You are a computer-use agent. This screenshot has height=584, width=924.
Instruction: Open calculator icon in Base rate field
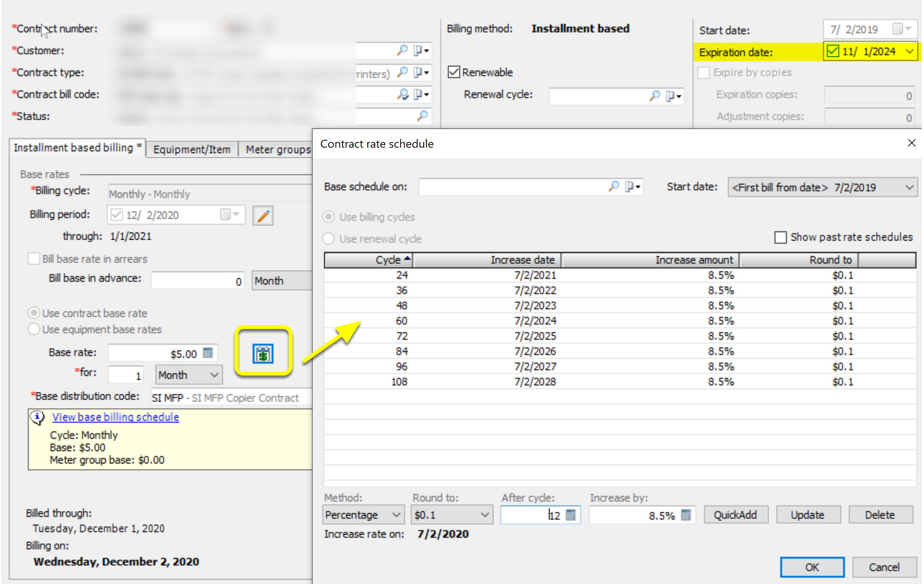[208, 353]
